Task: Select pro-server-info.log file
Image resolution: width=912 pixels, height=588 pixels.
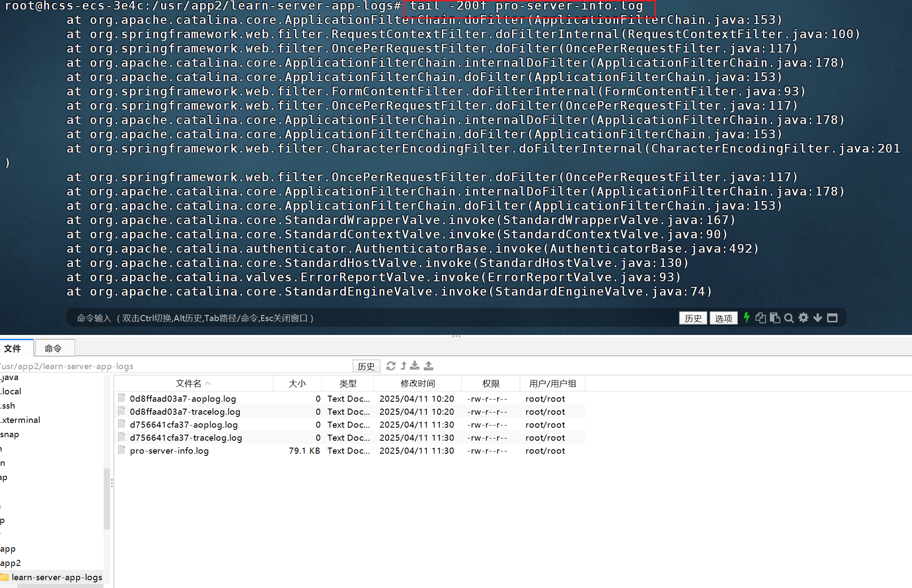Action: pyautogui.click(x=169, y=451)
